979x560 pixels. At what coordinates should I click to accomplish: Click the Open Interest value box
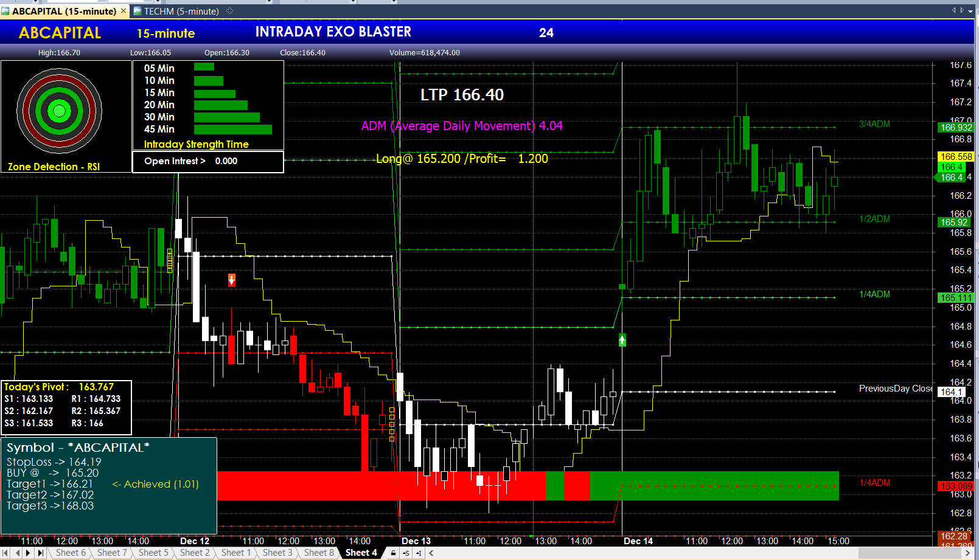click(x=208, y=162)
